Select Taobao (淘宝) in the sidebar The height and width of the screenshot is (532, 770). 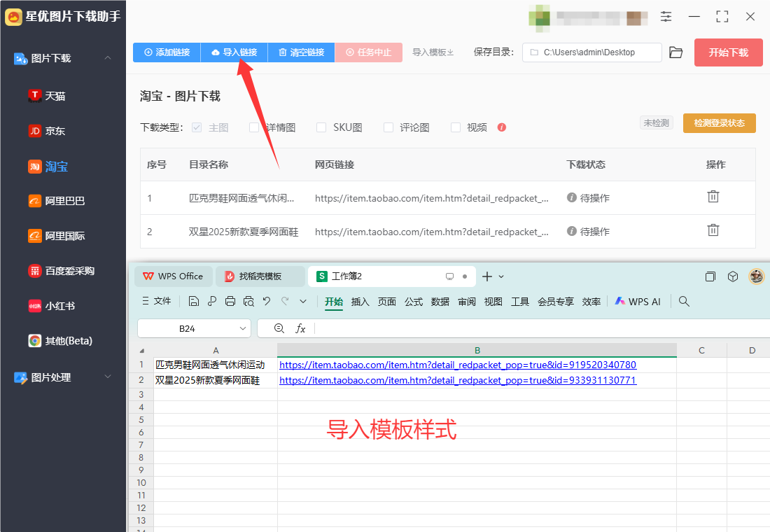[48, 167]
